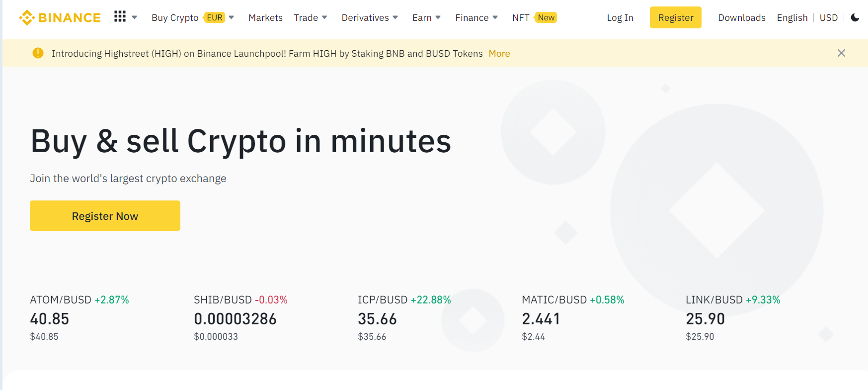Click the Register button in header
This screenshot has width=868, height=390.
point(676,17)
